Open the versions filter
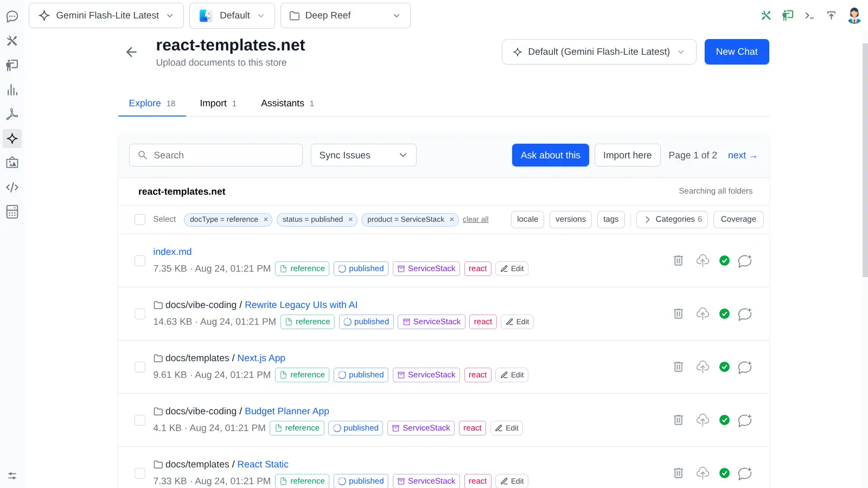The width and height of the screenshot is (868, 488). point(571,220)
